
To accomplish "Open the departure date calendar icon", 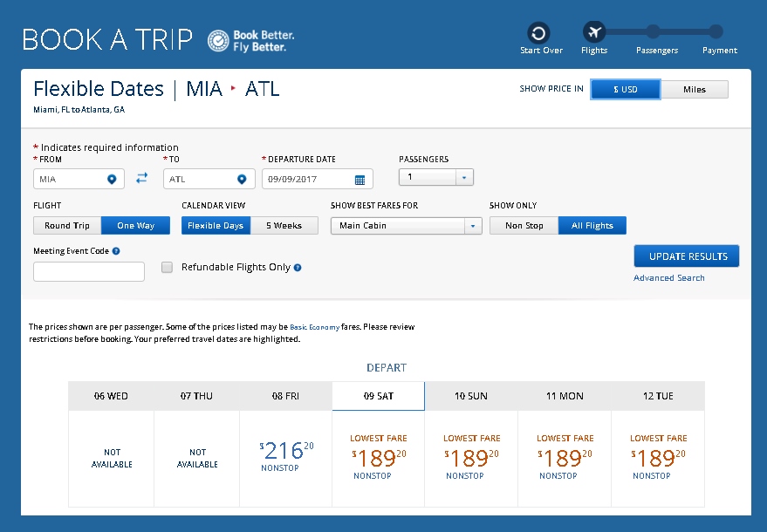I will tap(361, 178).
